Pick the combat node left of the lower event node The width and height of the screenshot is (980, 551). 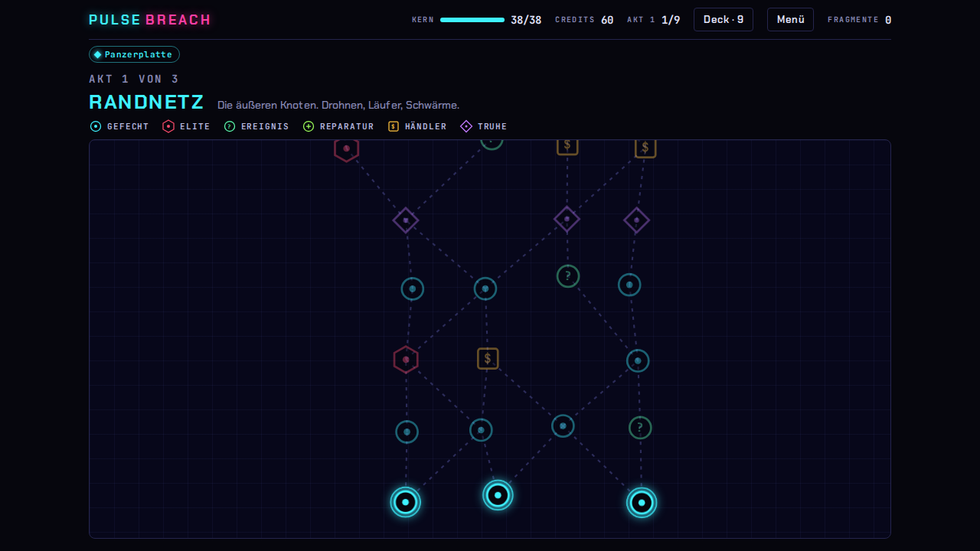(x=563, y=425)
